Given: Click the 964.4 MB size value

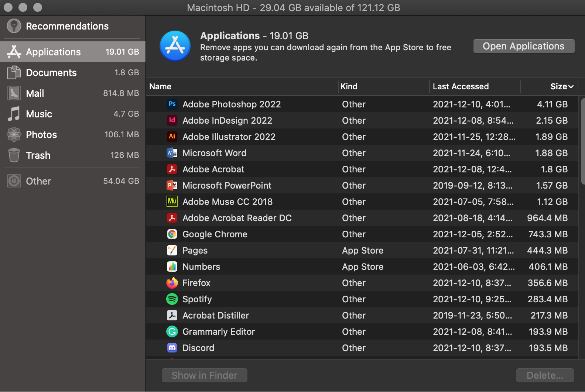Looking at the screenshot, I should click(x=547, y=218).
